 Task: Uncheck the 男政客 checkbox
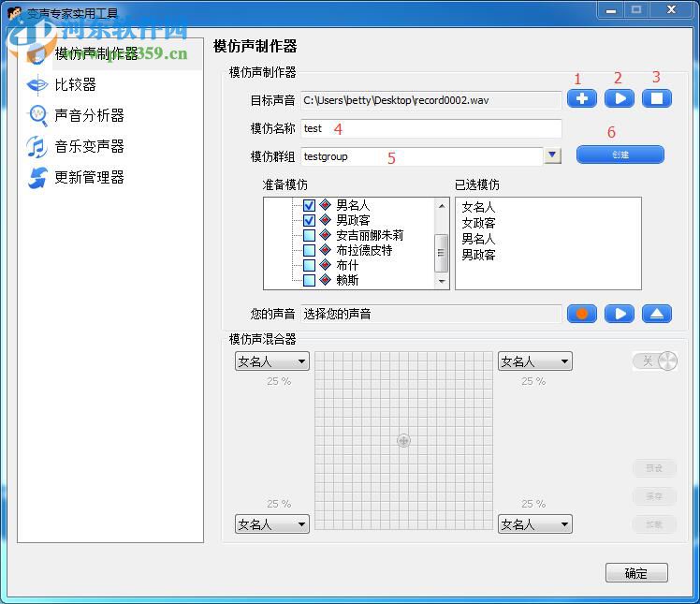[x=309, y=220]
